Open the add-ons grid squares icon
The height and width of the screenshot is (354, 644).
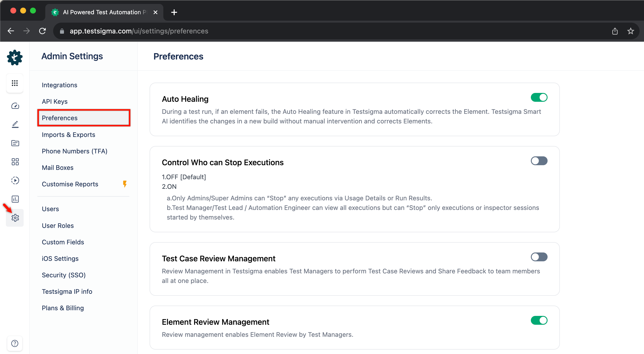click(15, 162)
